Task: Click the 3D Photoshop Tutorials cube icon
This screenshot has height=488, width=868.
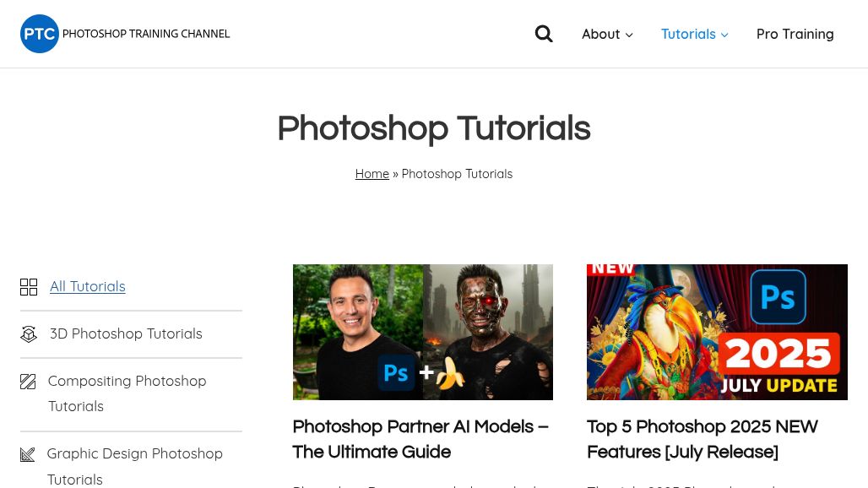Action: pyautogui.click(x=29, y=334)
